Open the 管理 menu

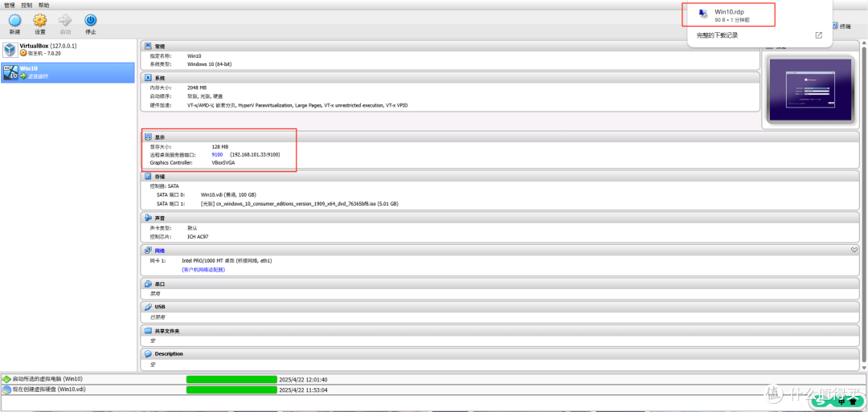(x=10, y=5)
